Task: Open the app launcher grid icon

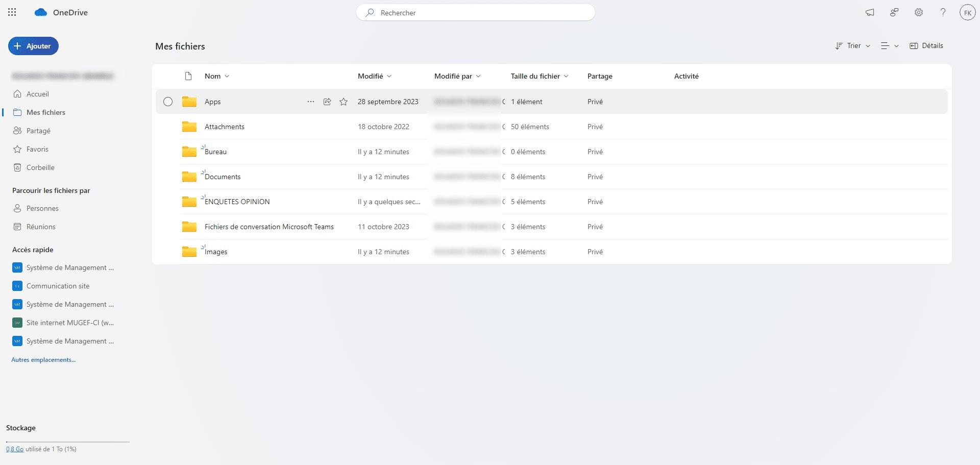Action: (x=12, y=12)
